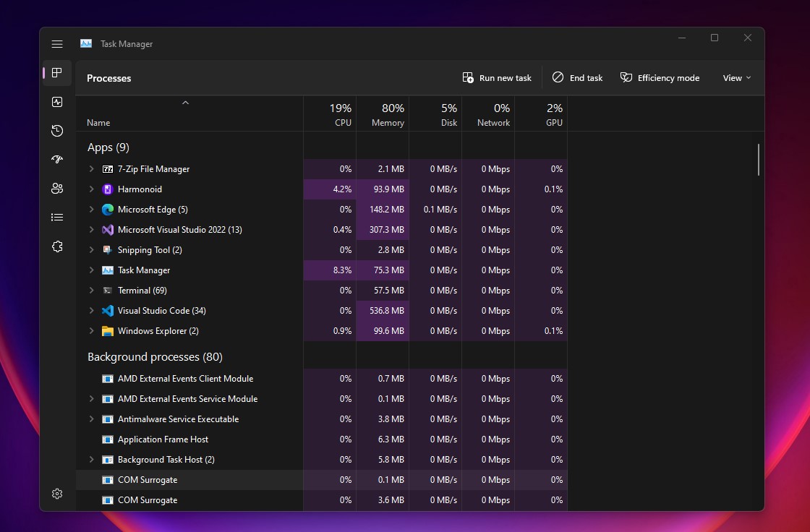Expand the Visual Studio Code (34) group
The width and height of the screenshot is (810, 532).
tap(91, 310)
